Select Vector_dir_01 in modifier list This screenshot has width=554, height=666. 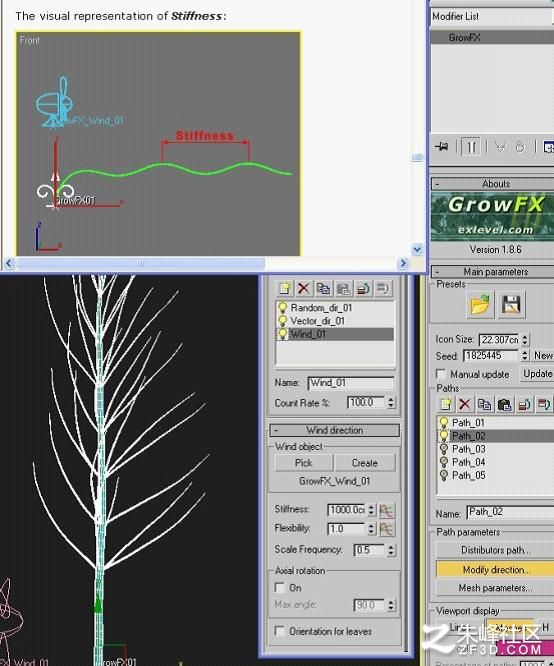tap(335, 321)
